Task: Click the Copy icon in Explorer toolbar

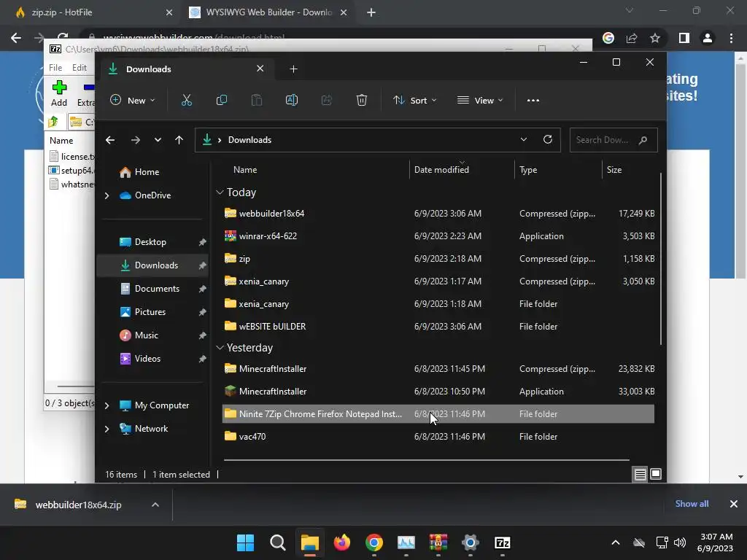Action: 222,101
